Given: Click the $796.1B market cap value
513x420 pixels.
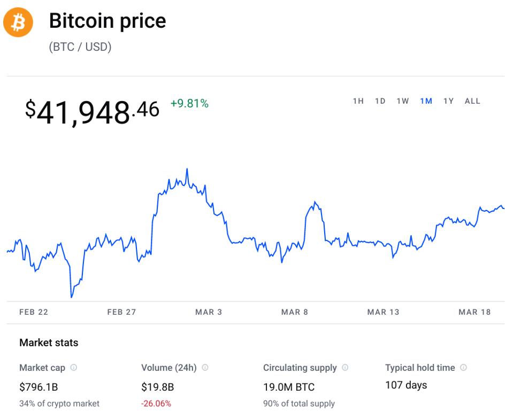Looking at the screenshot, I should pos(37,387).
